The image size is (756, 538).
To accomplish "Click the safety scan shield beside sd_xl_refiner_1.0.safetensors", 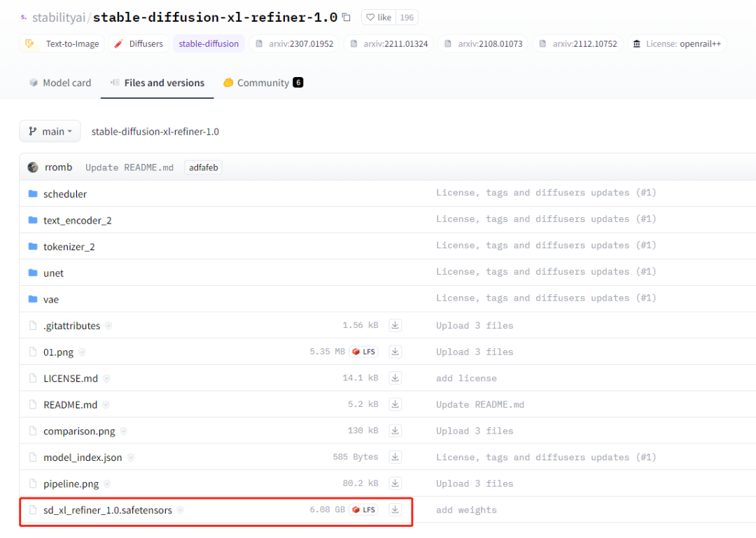I will point(181,510).
